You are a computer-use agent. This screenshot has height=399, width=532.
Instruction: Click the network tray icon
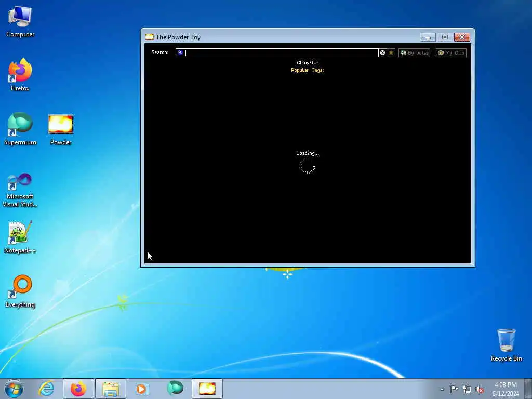point(467,389)
